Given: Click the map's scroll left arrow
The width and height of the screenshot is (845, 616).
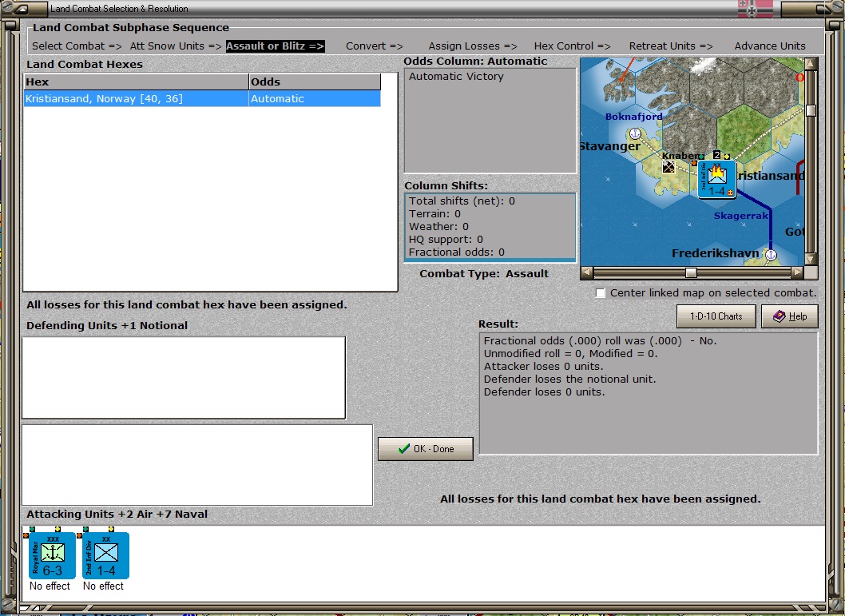Looking at the screenshot, I should pos(587,272).
